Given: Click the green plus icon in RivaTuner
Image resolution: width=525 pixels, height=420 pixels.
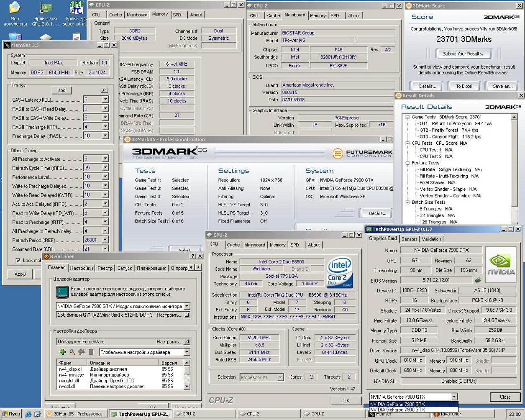Looking at the screenshot, I should coord(63,352).
